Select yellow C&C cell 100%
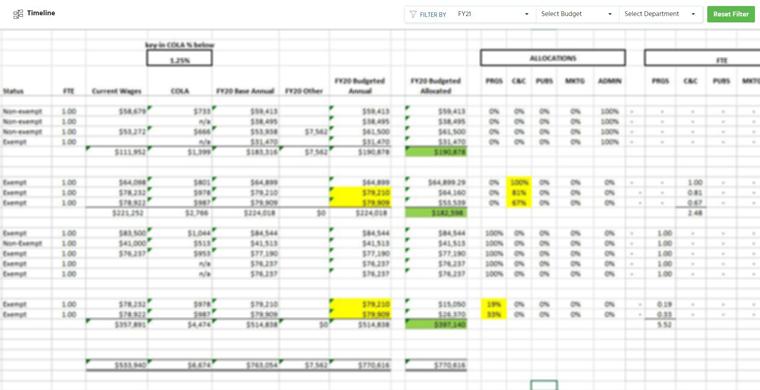Viewport: 760px width, 390px height. click(519, 183)
